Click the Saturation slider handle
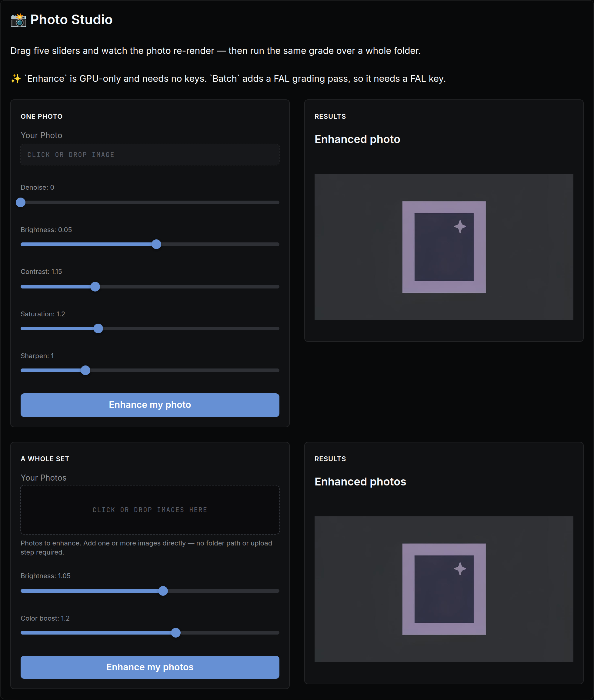594x700 pixels. click(x=98, y=328)
